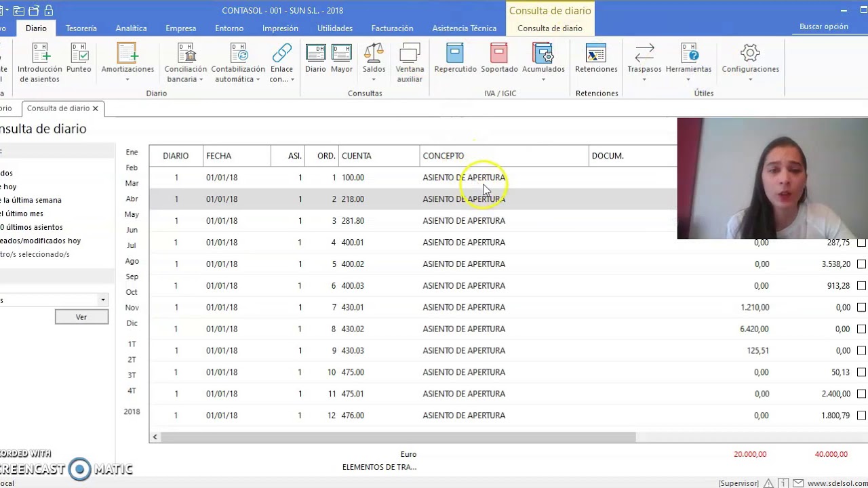Viewport: 868px width, 488px height.
Task: Close the Consulta de diario tab
Action: (96, 108)
